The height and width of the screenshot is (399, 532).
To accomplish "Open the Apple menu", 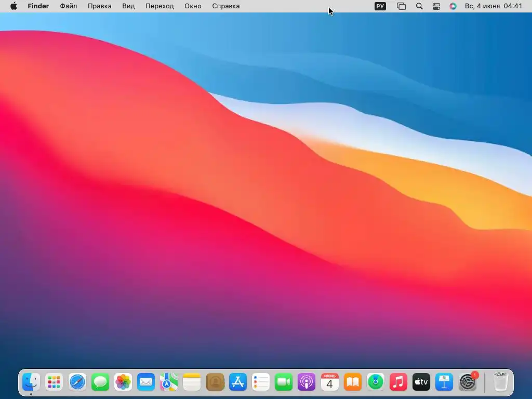I will [14, 6].
